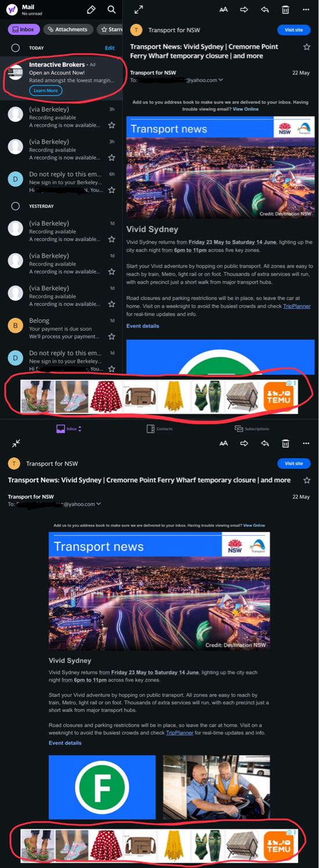Select all emails under YESTERDAY
This screenshot has height=868, width=319.
click(x=16, y=206)
